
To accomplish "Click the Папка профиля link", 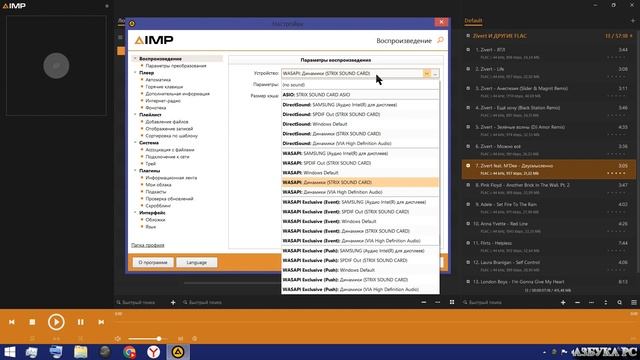I will 148,245.
